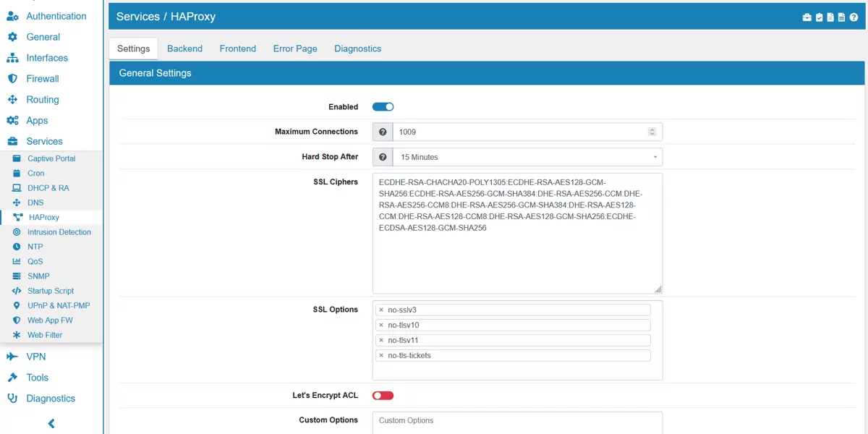Open the HAProxy help documentation icon

pos(854,17)
